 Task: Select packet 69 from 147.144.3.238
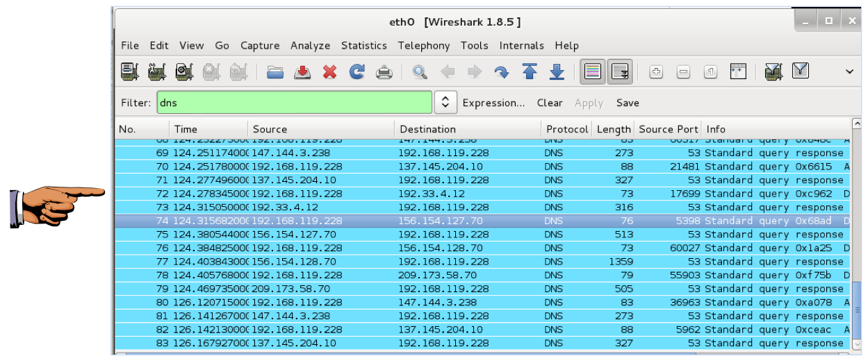pos(483,153)
